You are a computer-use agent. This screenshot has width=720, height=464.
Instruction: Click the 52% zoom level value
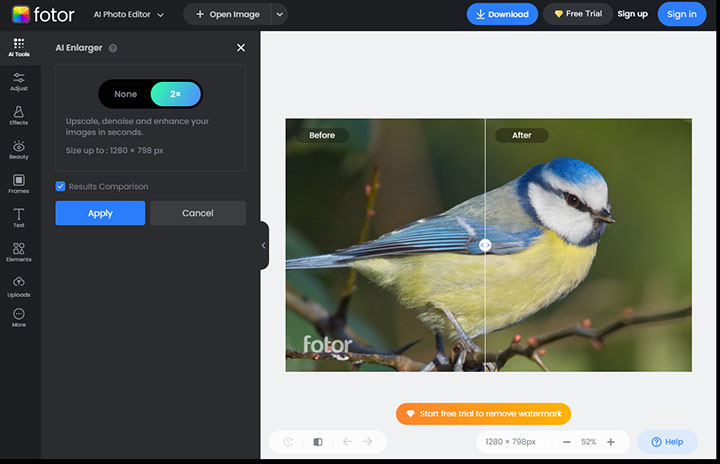tap(589, 442)
